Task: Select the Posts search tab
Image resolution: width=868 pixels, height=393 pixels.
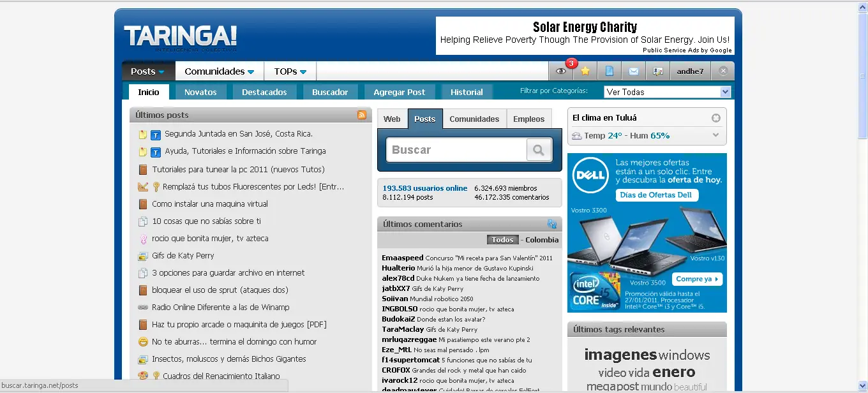Action: 425,119
